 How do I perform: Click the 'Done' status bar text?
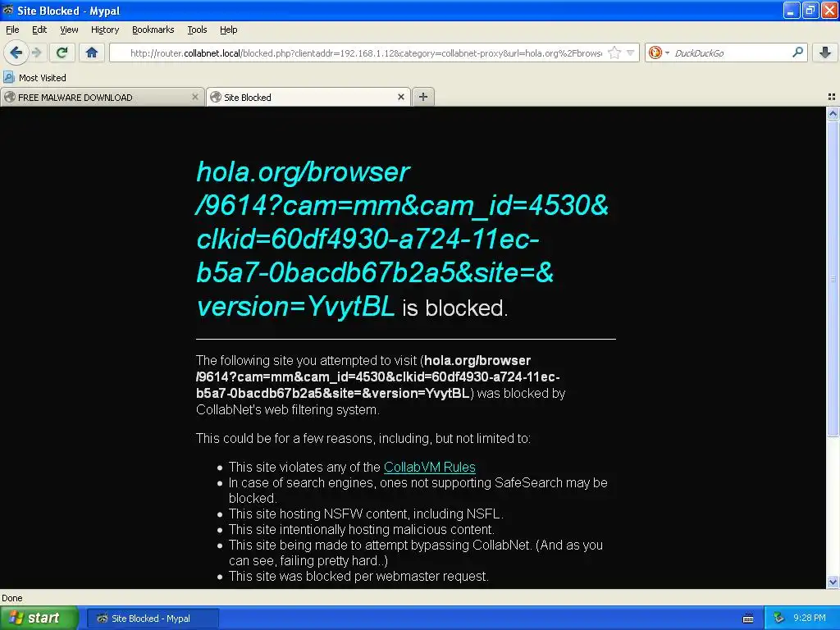point(12,598)
